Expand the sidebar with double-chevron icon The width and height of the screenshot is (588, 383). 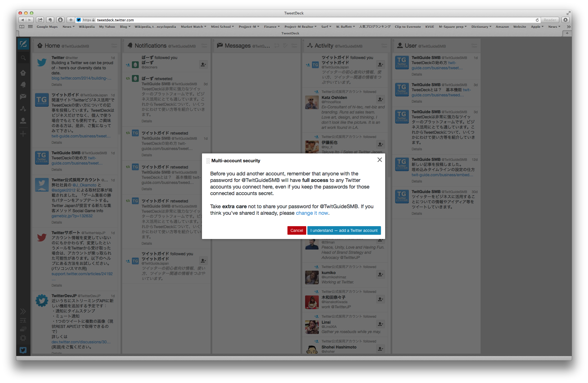click(23, 311)
